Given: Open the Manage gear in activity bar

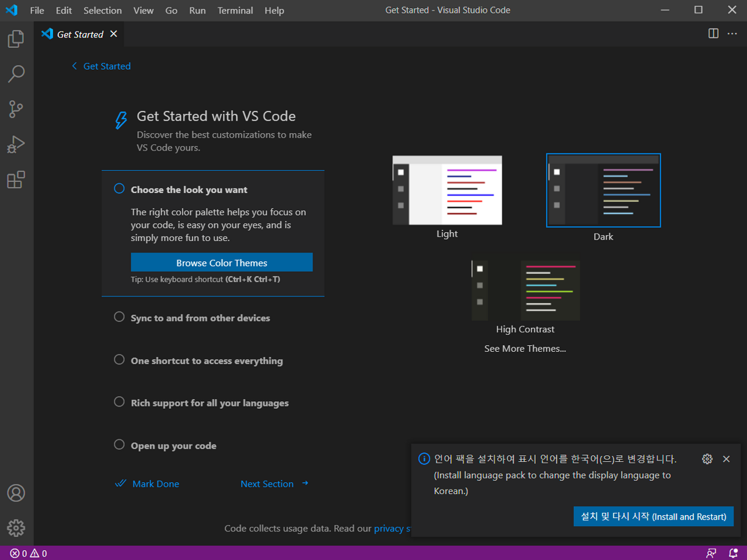Looking at the screenshot, I should click(x=16, y=528).
